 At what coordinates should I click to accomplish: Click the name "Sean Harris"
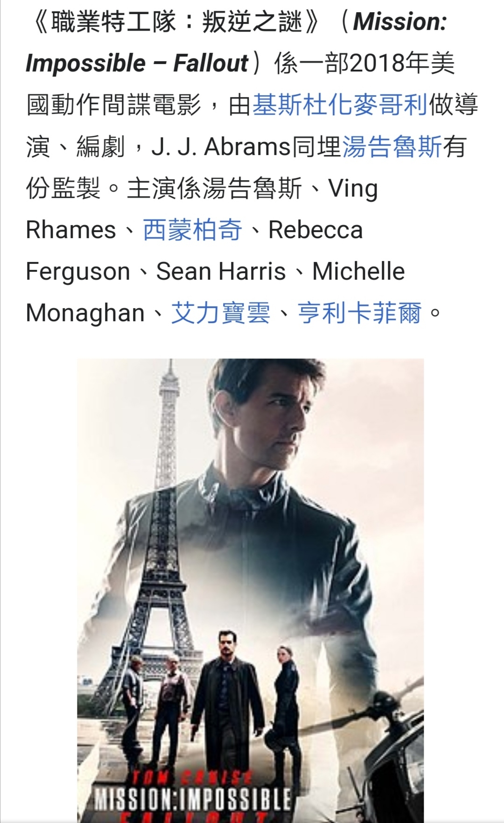click(x=221, y=272)
